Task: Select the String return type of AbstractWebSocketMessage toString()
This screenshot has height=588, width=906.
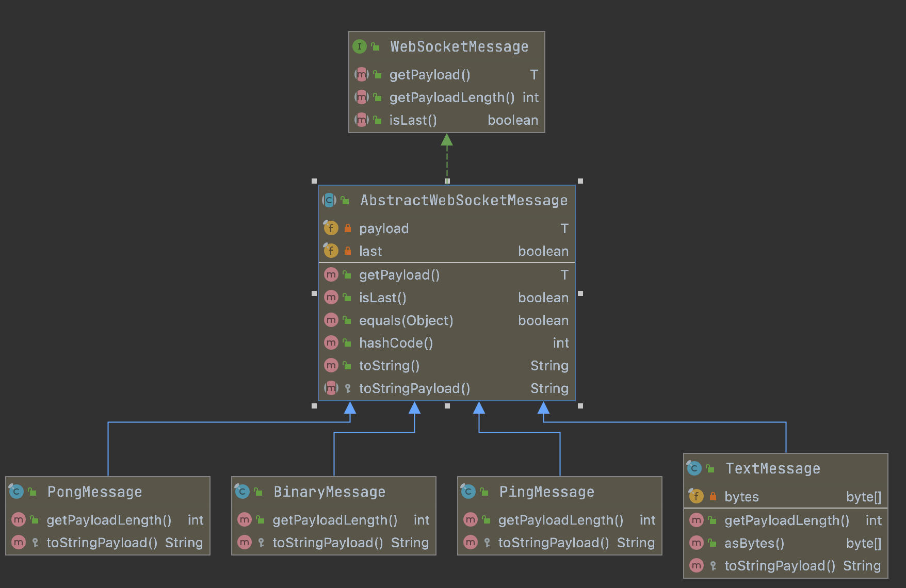Action: pyautogui.click(x=549, y=366)
